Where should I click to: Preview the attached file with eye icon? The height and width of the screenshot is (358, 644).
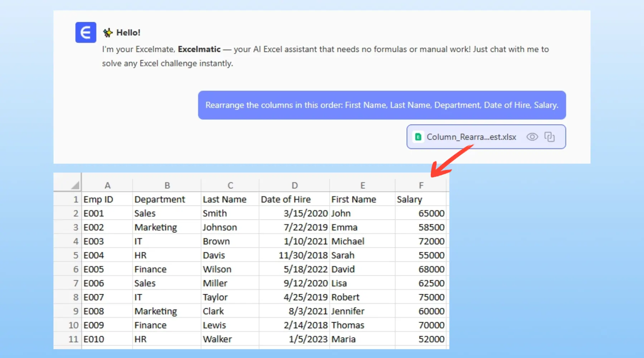[x=532, y=137]
